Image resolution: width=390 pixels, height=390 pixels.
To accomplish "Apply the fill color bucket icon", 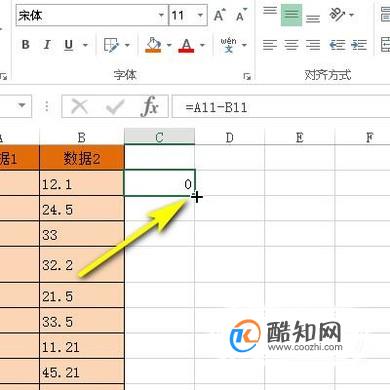I will pyautogui.click(x=153, y=45).
